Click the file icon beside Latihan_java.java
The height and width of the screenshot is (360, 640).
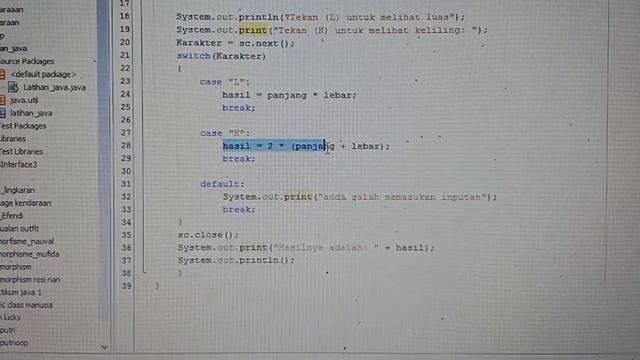[13, 87]
